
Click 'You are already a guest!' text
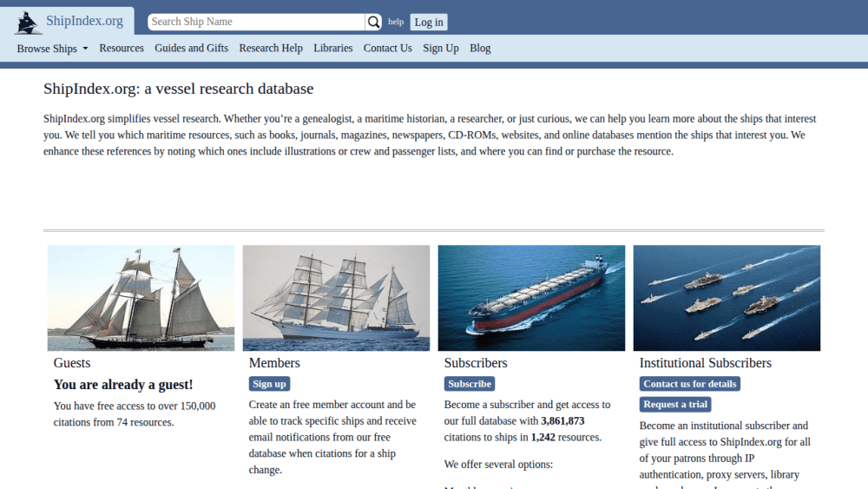(123, 384)
